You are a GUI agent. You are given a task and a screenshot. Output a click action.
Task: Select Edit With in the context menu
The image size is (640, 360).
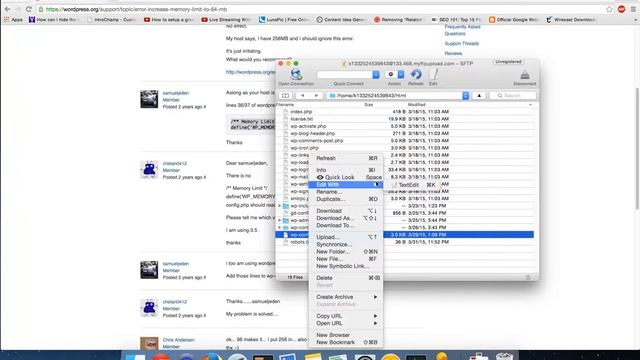(x=346, y=185)
